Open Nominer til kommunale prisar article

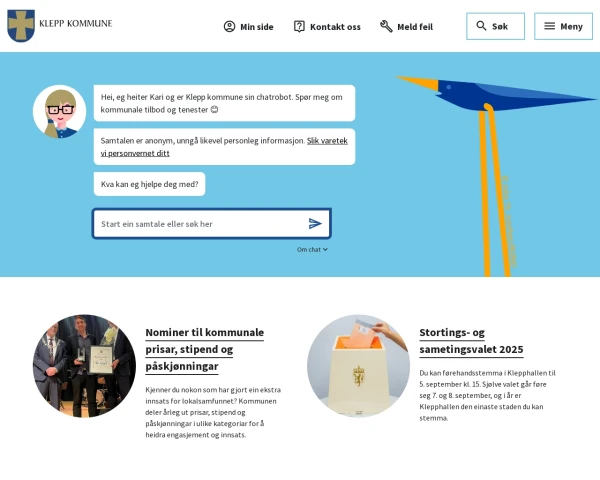point(204,349)
